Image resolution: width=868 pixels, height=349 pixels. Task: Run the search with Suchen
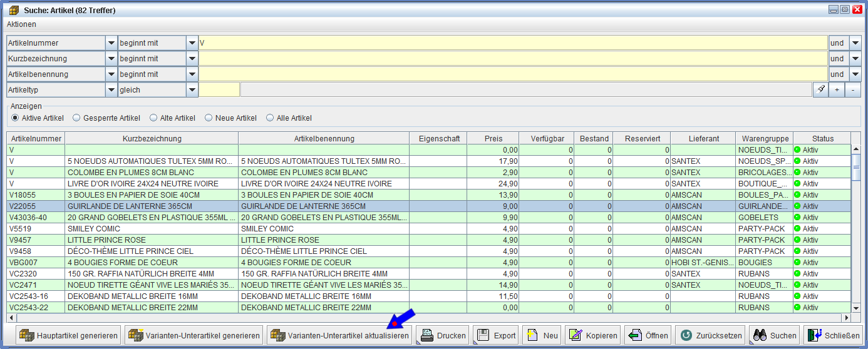pyautogui.click(x=775, y=335)
